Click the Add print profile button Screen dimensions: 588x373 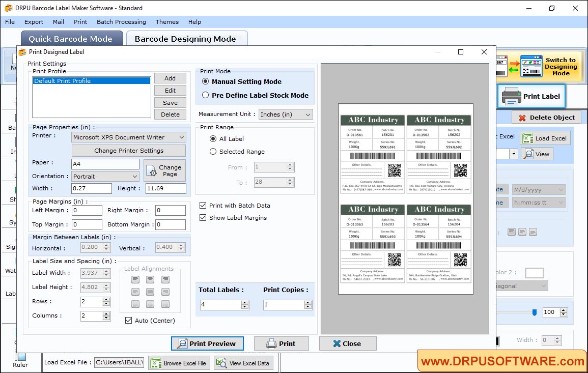click(x=170, y=78)
